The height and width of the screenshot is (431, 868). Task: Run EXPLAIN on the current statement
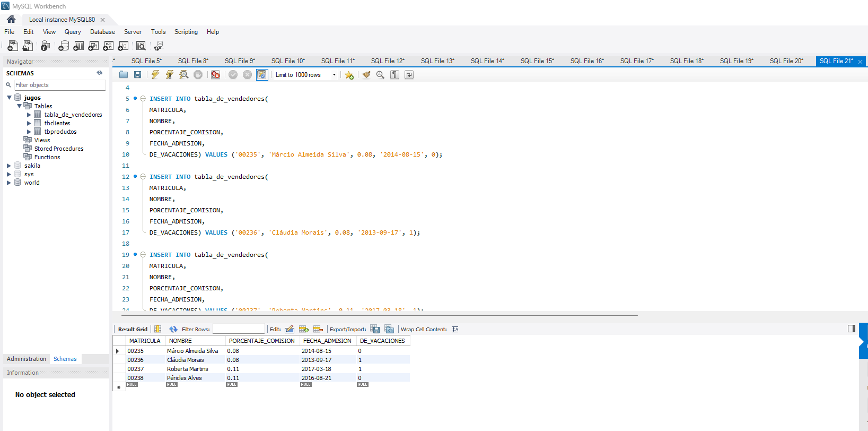(x=183, y=75)
